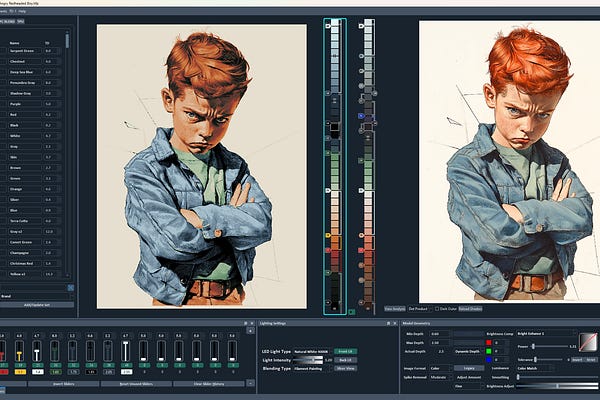The width and height of the screenshot is (600, 400).
Task: Enable the Back Lit lighting option
Action: [346, 360]
